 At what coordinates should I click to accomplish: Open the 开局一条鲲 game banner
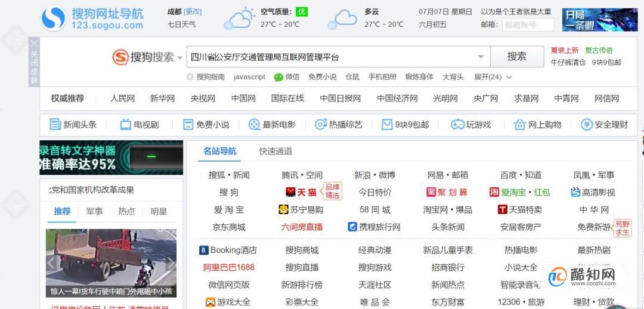[599, 20]
